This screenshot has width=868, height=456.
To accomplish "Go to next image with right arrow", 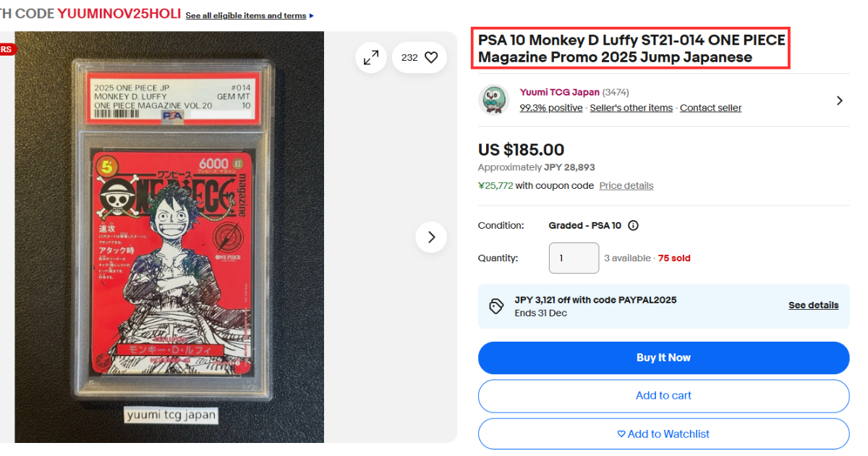I will click(x=431, y=237).
